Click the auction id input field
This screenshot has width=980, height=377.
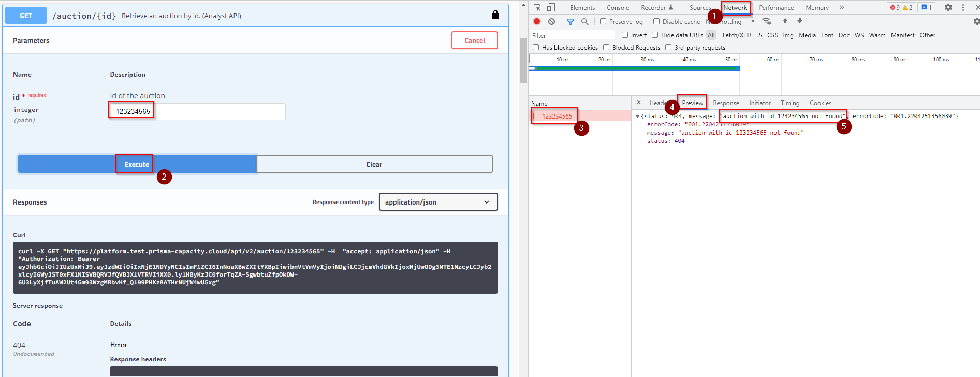pyautogui.click(x=197, y=111)
